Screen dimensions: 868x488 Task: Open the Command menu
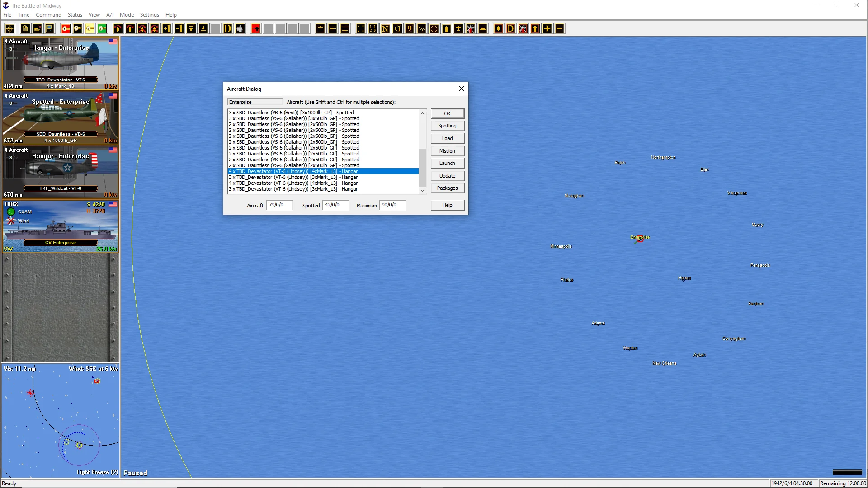click(x=48, y=15)
